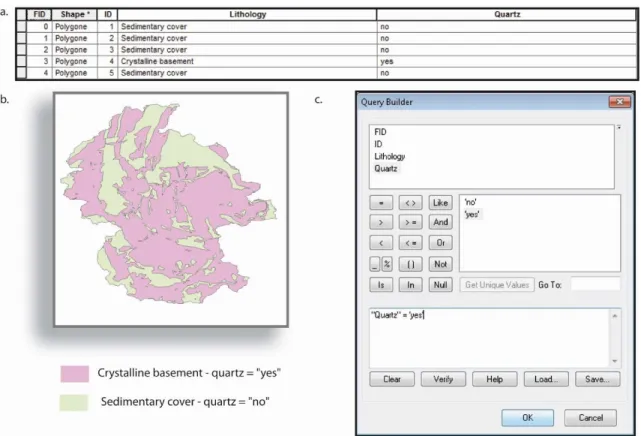Click the 'yes' Quartz table cell
The height and width of the screenshot is (436, 641).
point(507,61)
